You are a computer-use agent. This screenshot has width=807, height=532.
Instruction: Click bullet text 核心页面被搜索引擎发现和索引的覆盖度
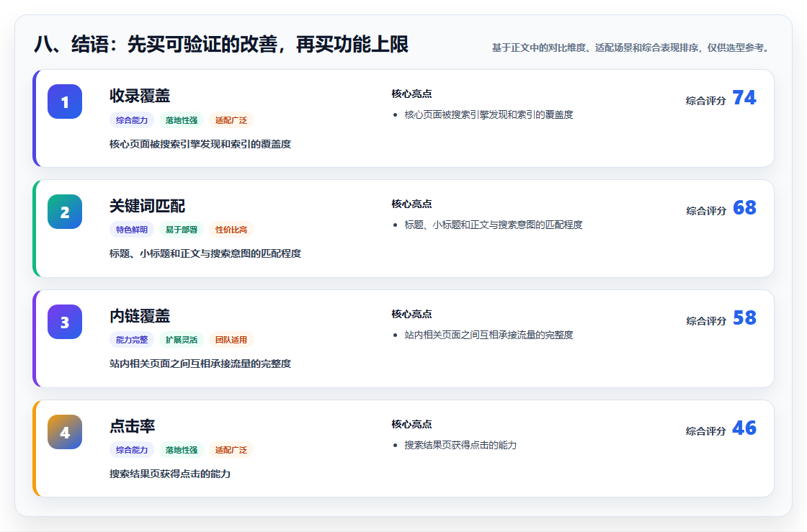pos(489,114)
